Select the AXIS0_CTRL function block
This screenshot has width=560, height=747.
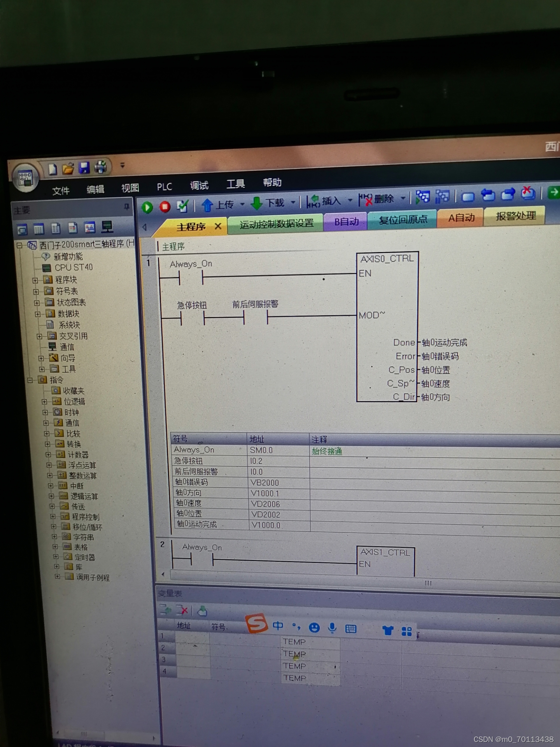387,326
